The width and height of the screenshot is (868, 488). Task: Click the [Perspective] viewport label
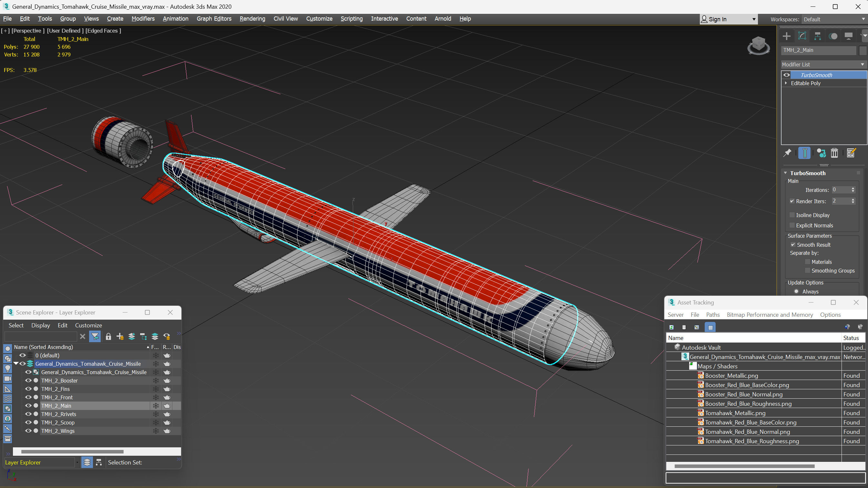pos(28,31)
